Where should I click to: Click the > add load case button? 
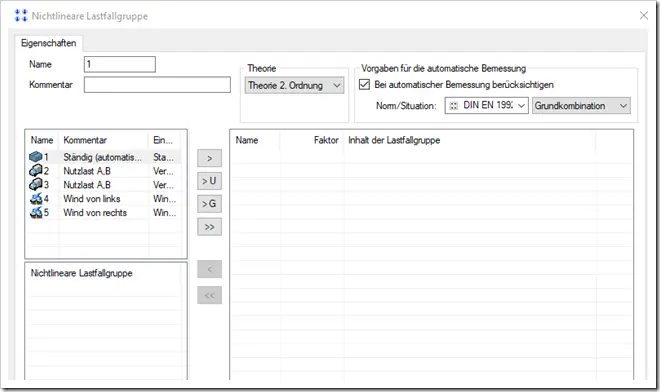point(209,158)
